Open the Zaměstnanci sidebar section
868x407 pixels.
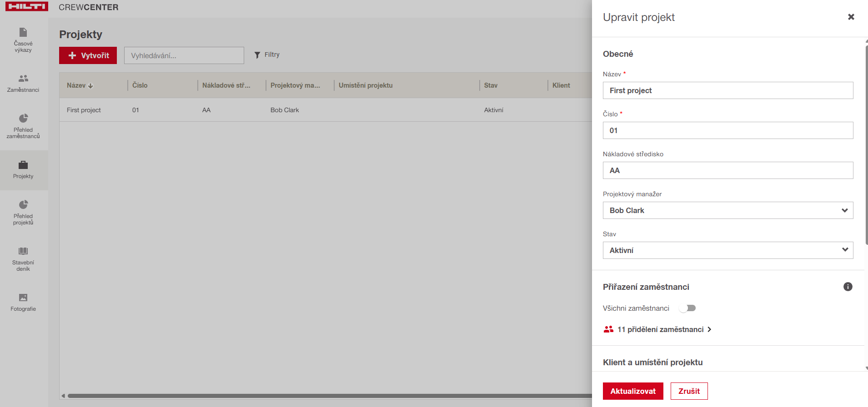point(23,83)
